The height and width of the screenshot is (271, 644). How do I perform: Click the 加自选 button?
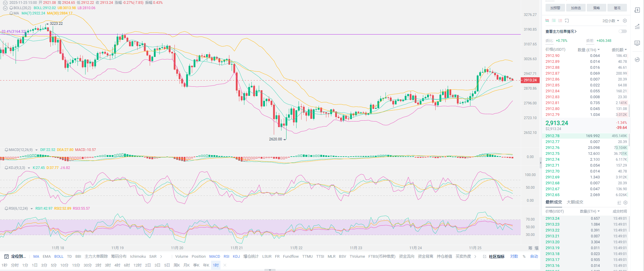[x=576, y=8]
